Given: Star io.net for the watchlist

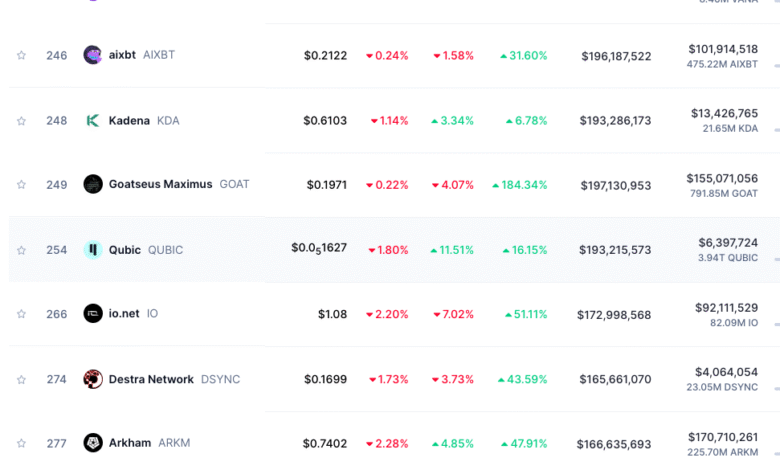Looking at the screenshot, I should (x=21, y=313).
